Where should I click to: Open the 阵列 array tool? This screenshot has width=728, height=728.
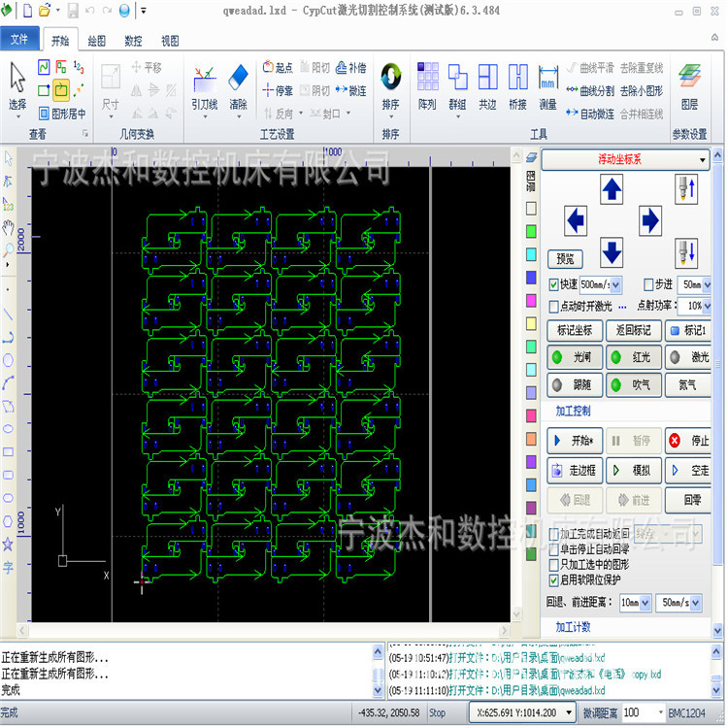click(427, 85)
